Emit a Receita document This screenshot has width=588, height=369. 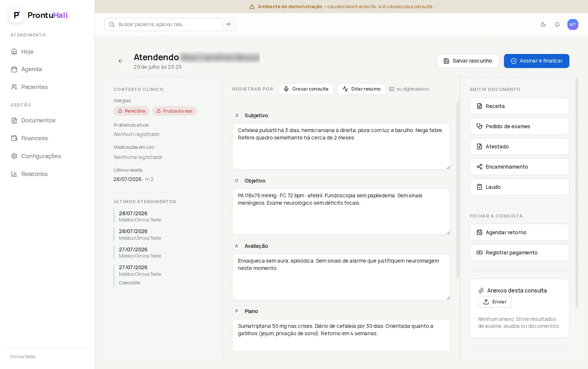519,106
